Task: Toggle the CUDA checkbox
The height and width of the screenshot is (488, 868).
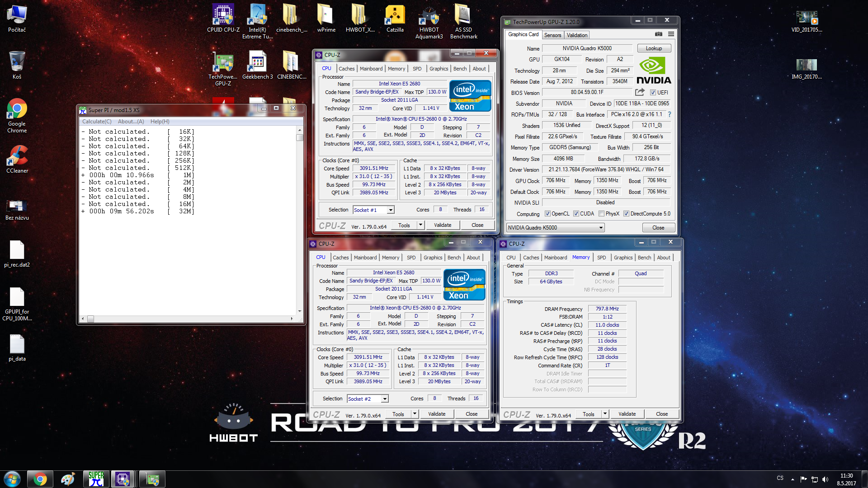Action: 576,214
